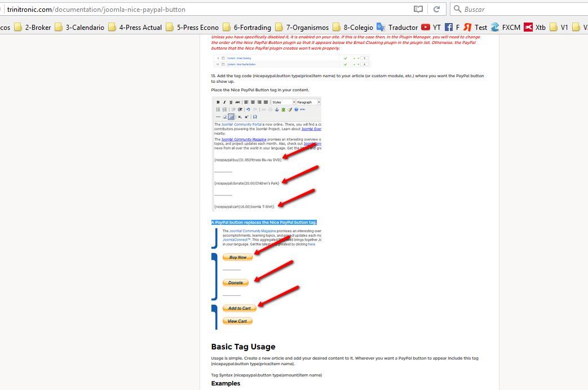Click the Examples heading
Viewport: 588px width, 390px height.
226,383
